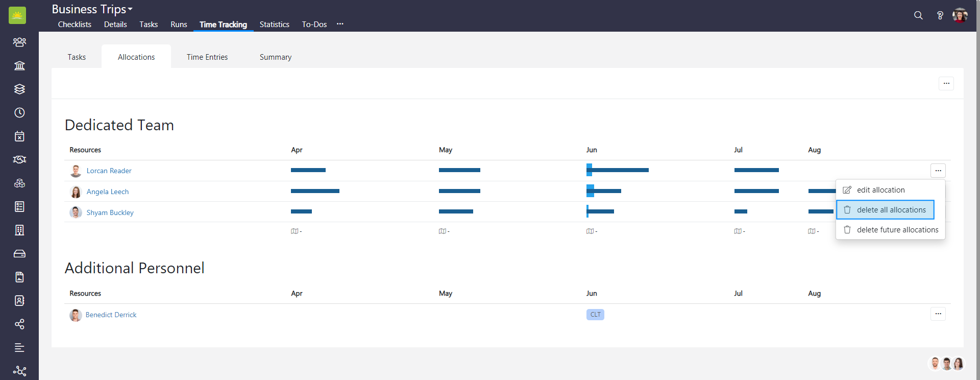Screen dimensions: 980x380
Task: Open the people group sidebar icon
Action: 19,42
